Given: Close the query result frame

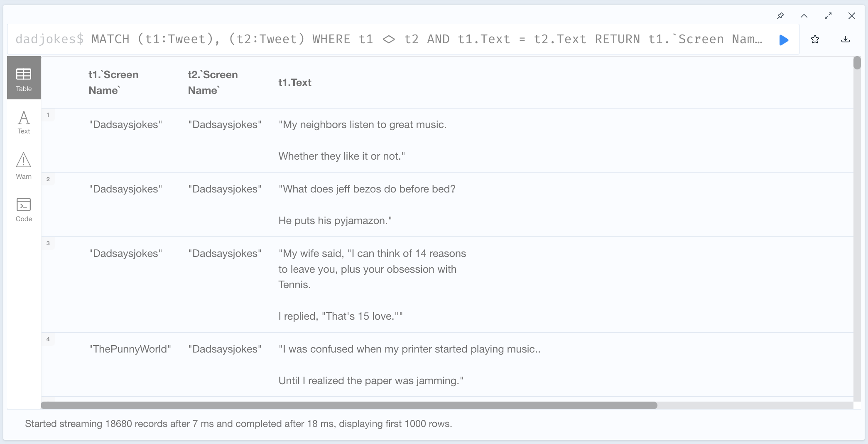Looking at the screenshot, I should 852,16.
